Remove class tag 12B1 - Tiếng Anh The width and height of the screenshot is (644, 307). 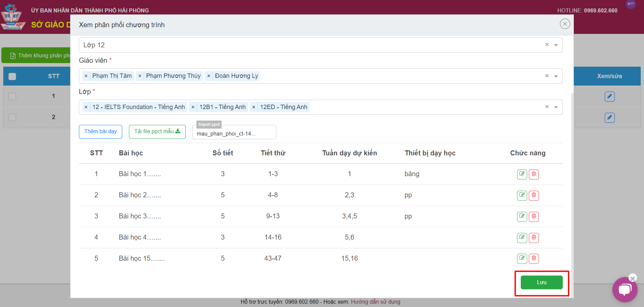pos(193,107)
